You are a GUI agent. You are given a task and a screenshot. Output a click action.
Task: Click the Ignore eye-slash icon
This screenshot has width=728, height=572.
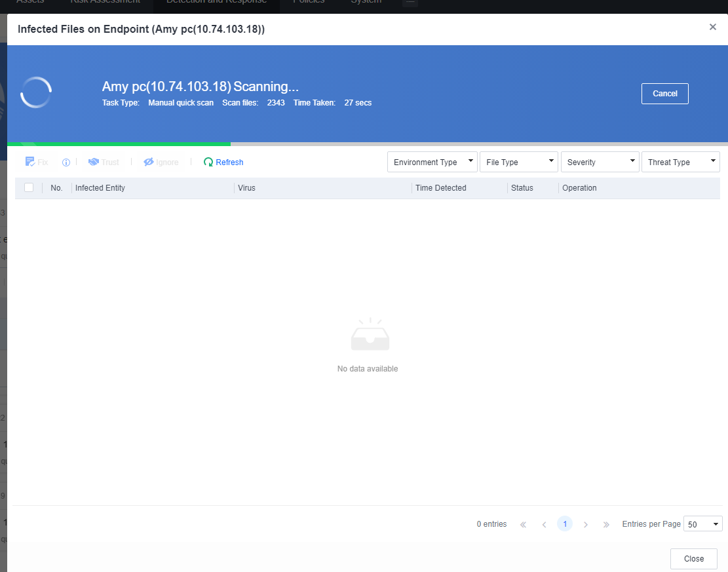coord(149,162)
